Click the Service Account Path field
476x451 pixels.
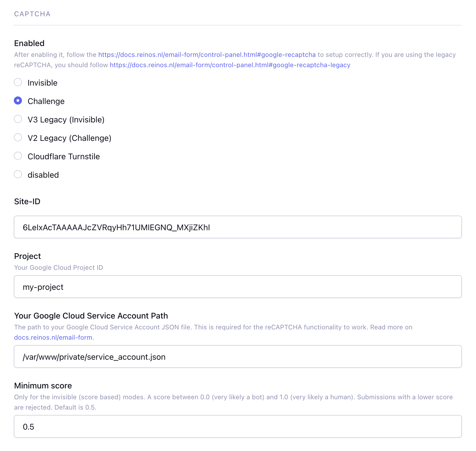pyautogui.click(x=238, y=356)
